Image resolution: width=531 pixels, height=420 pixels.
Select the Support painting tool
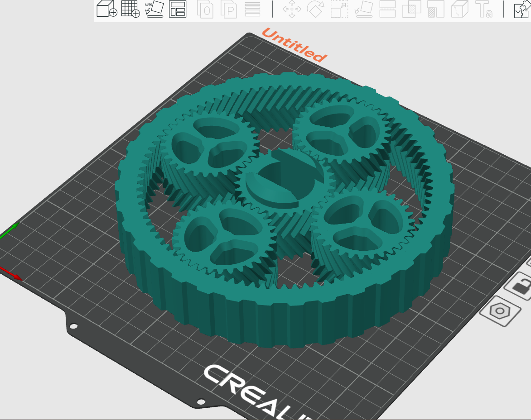click(436, 9)
